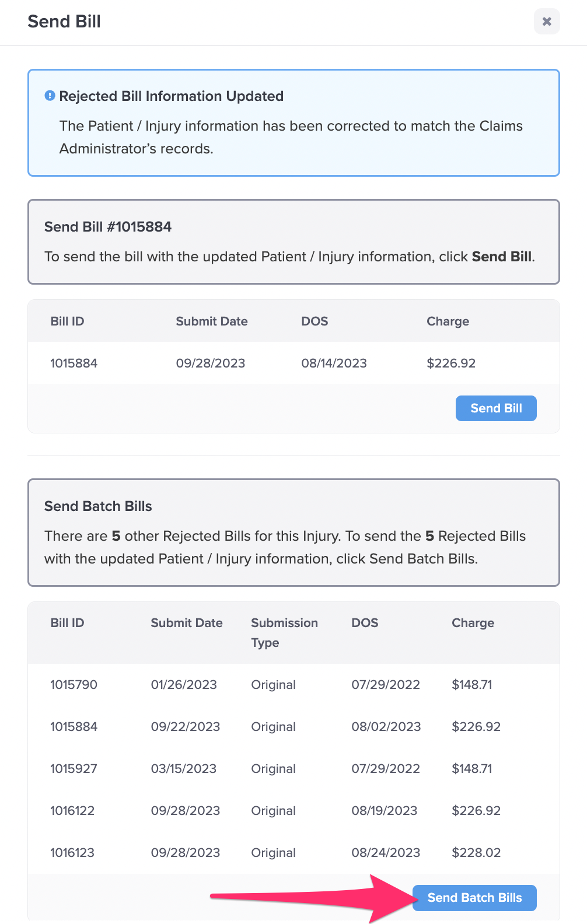Click the $226.92 charge in top table
587x924 pixels.
click(450, 363)
